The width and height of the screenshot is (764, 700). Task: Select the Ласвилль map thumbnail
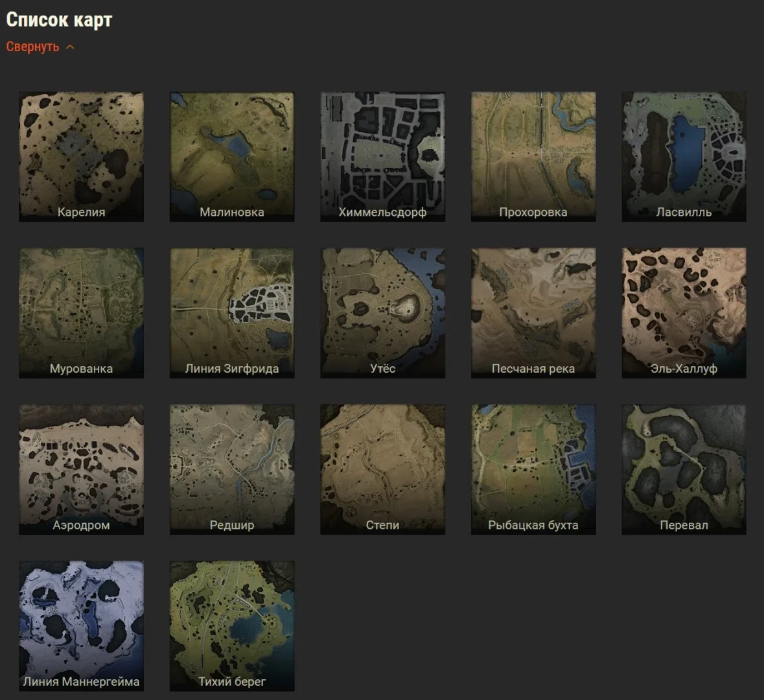coord(684,156)
